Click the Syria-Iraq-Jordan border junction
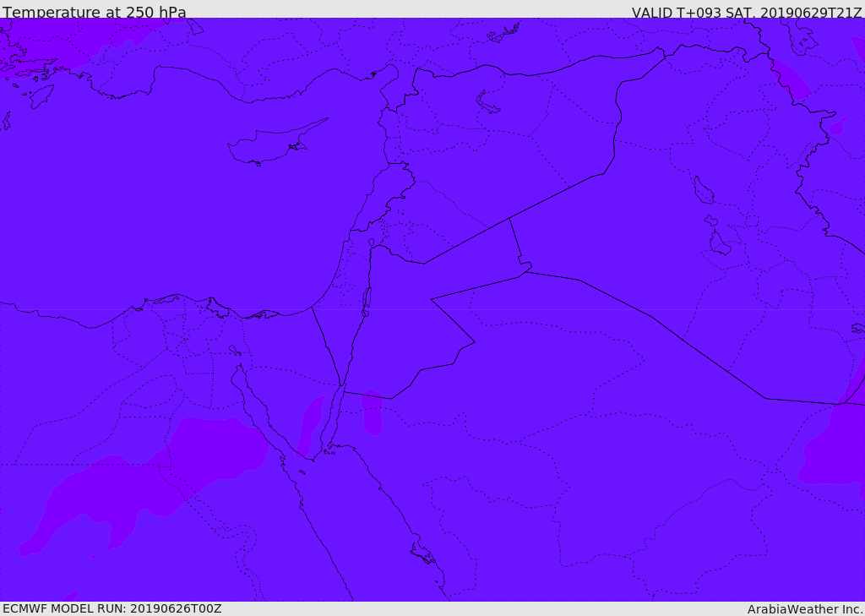 pos(509,219)
